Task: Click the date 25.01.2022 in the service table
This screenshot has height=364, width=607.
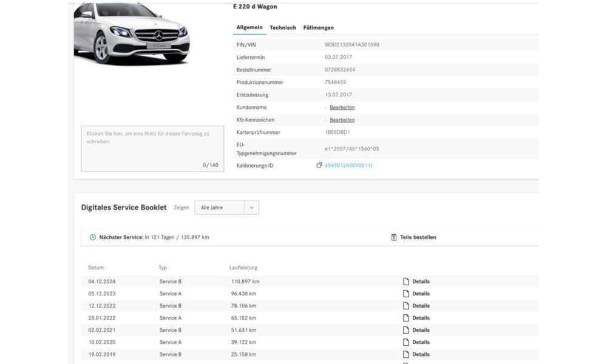Action: tap(102, 318)
